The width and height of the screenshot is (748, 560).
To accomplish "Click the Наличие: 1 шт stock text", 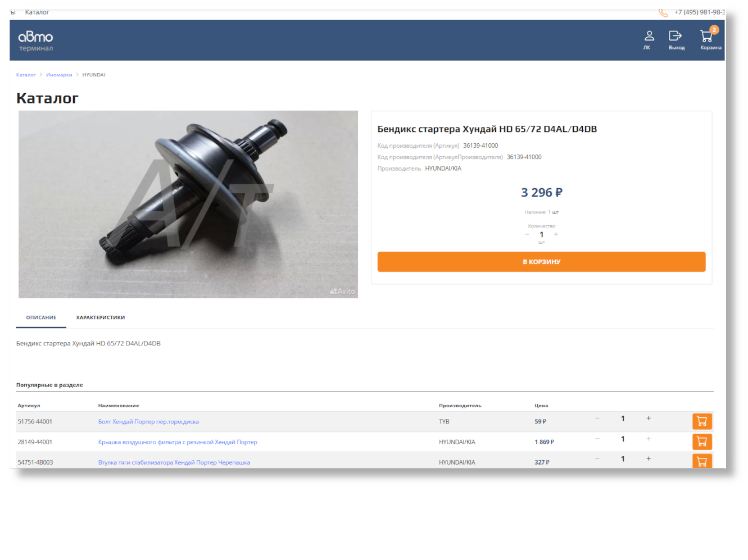I will click(x=542, y=212).
